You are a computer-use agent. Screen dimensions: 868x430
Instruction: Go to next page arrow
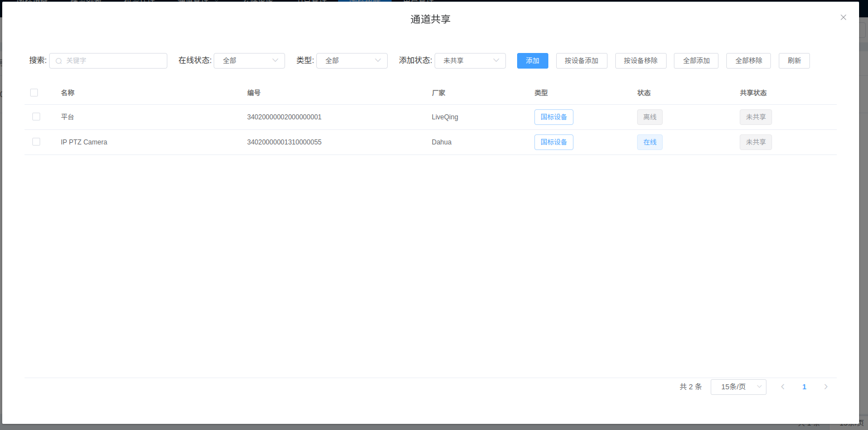(x=826, y=386)
